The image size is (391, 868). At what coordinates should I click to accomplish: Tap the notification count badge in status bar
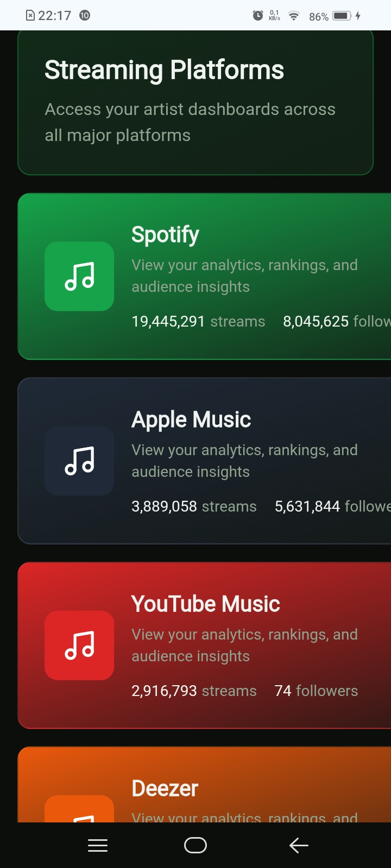coord(85,16)
